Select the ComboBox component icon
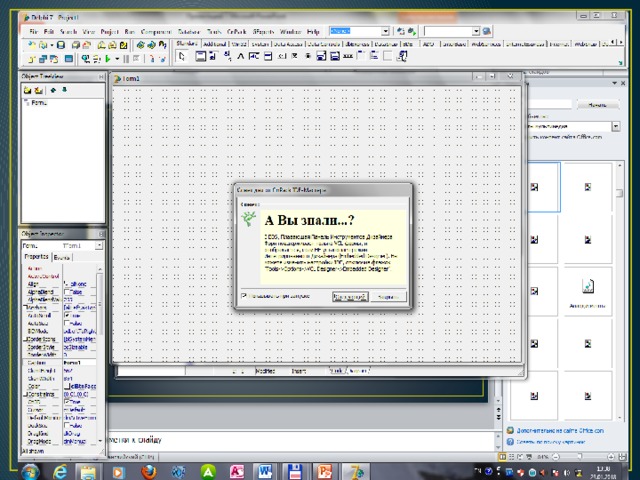 [335, 56]
